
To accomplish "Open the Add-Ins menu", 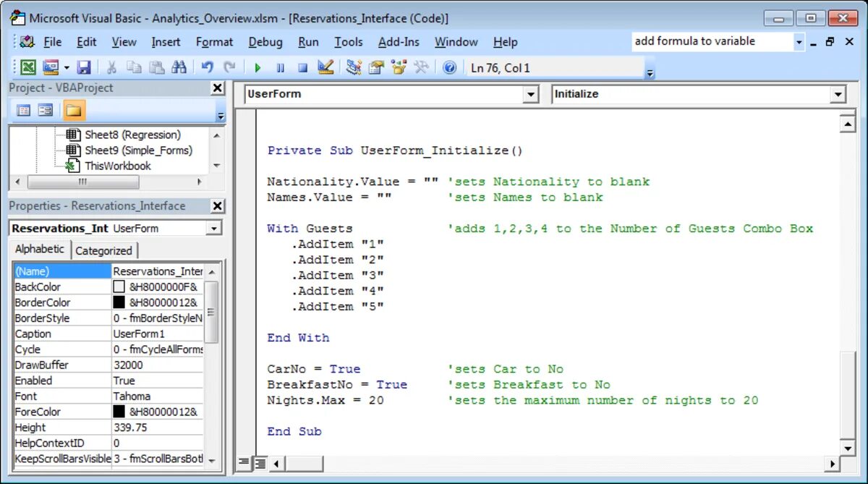I will coord(399,42).
